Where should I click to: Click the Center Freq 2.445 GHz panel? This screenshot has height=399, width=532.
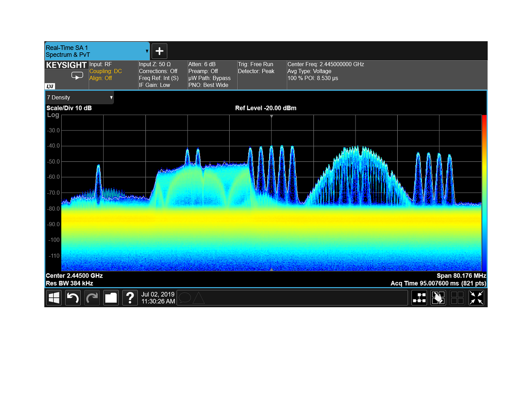pos(386,74)
